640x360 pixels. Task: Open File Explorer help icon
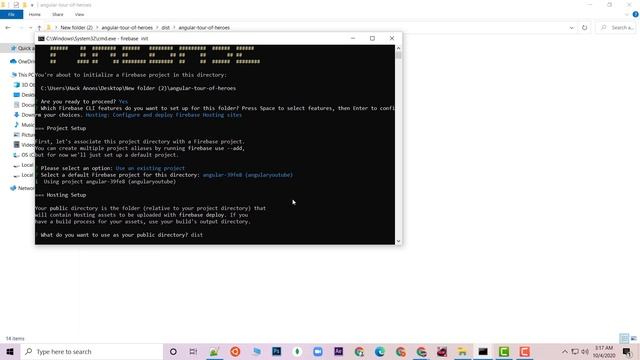pos(636,14)
